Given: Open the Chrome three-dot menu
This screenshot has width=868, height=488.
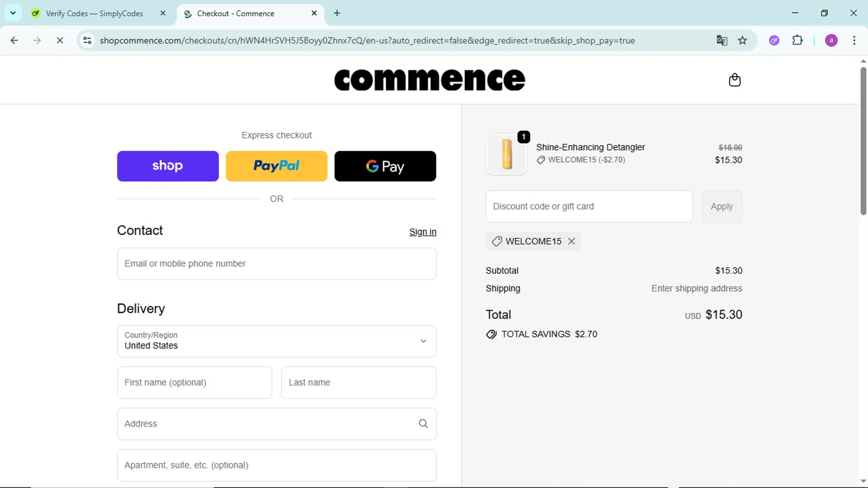Looking at the screenshot, I should pos(854,41).
